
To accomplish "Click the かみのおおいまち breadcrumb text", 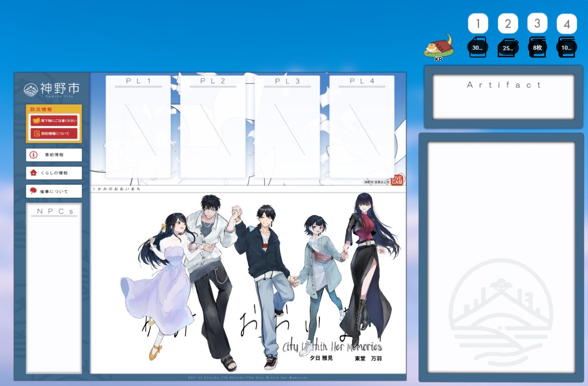I will (x=119, y=189).
